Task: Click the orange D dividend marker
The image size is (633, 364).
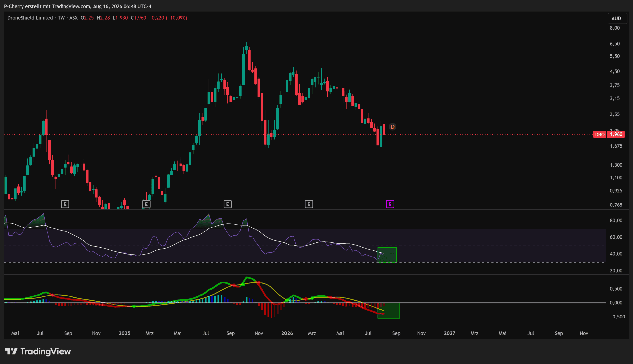Action: [393, 127]
